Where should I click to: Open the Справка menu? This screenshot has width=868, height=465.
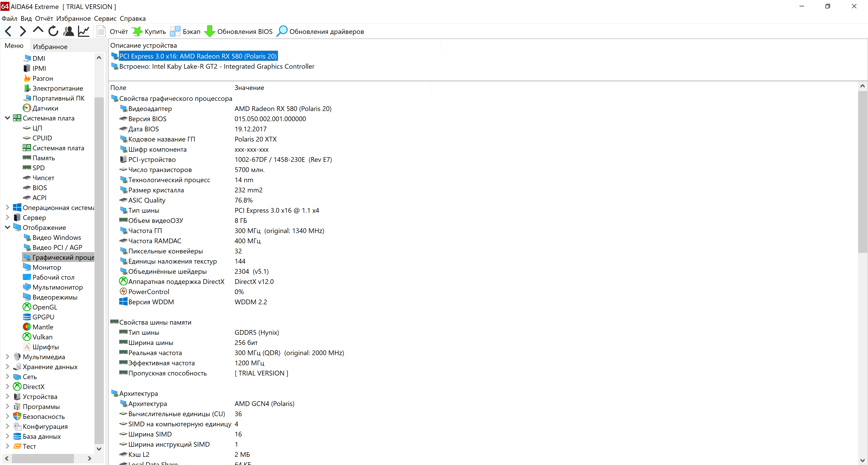click(133, 19)
